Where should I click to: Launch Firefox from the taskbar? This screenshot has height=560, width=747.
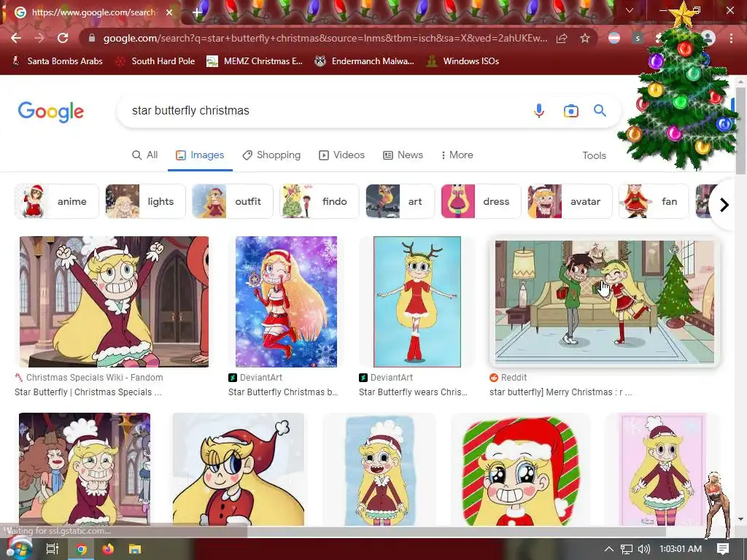pyautogui.click(x=108, y=549)
